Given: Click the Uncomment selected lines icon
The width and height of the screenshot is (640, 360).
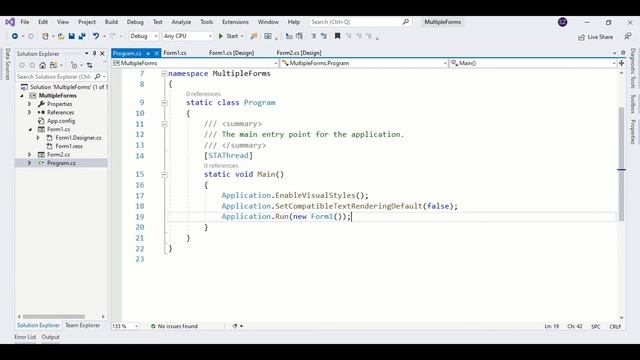Looking at the screenshot, I should pyautogui.click(x=324, y=36).
